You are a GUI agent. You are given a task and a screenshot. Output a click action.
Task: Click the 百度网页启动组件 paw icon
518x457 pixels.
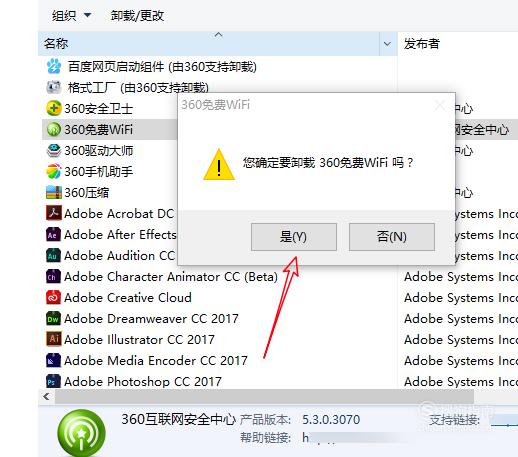click(x=53, y=66)
